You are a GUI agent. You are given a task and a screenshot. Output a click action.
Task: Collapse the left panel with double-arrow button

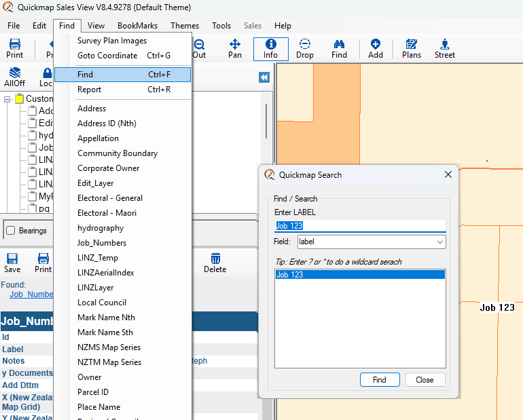click(x=264, y=77)
